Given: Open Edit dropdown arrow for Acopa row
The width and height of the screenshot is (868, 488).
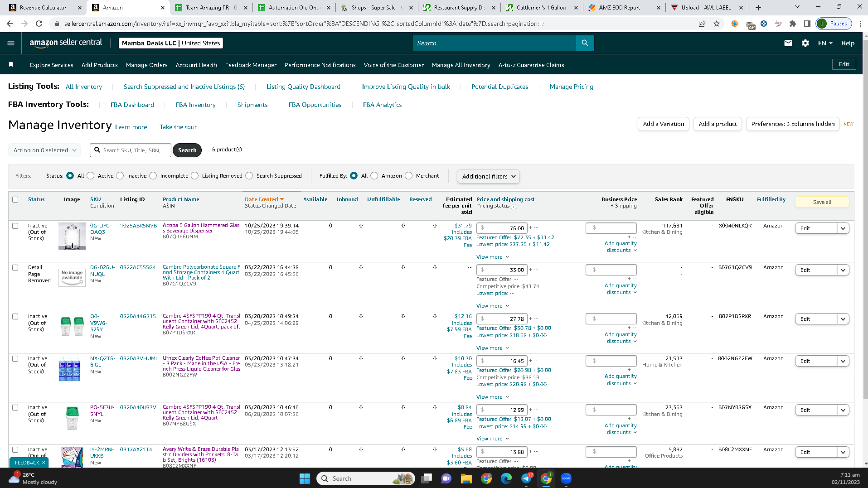Looking at the screenshot, I should pyautogui.click(x=843, y=228).
